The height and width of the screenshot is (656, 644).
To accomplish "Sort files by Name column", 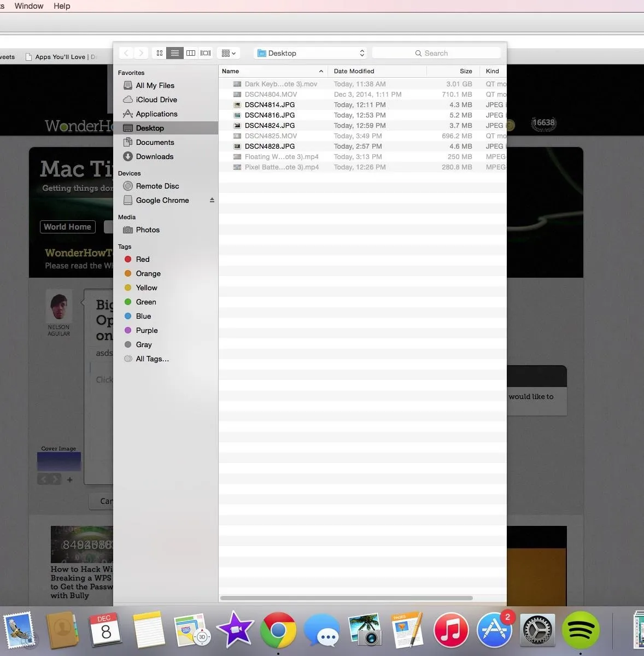I will (x=273, y=71).
